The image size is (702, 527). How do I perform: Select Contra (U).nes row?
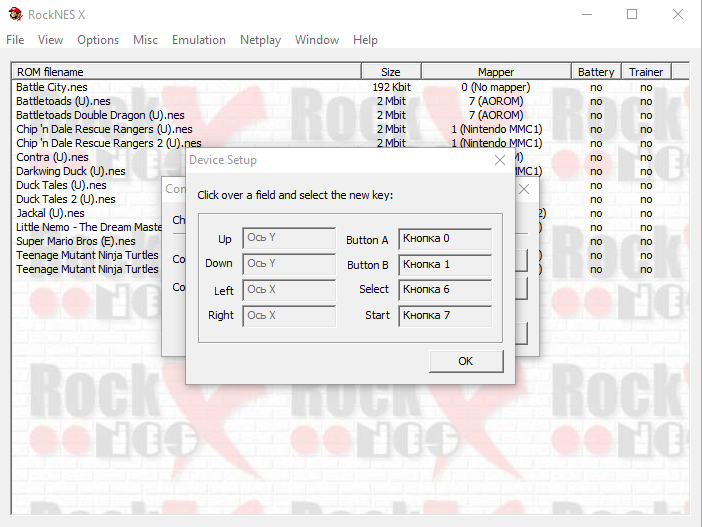[52, 157]
